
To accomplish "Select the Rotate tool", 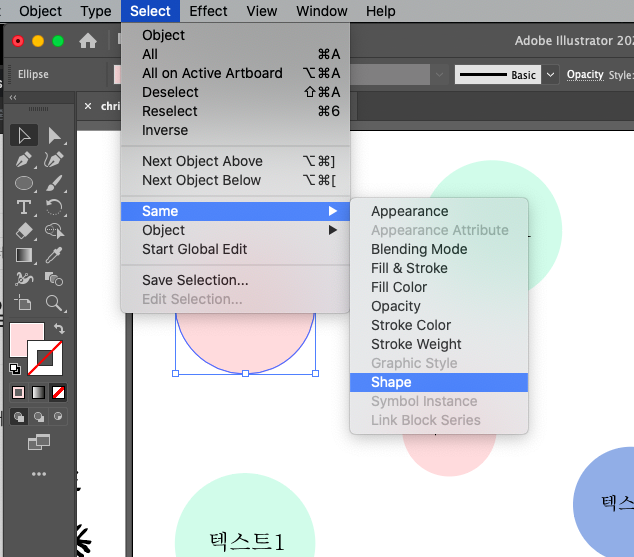I will click(x=54, y=207).
